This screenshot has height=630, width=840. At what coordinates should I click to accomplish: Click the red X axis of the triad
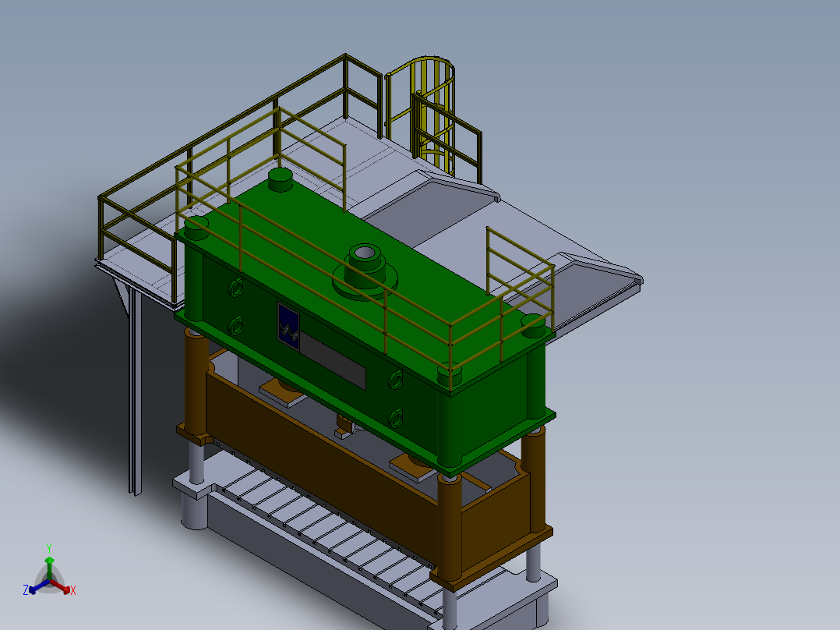click(62, 586)
